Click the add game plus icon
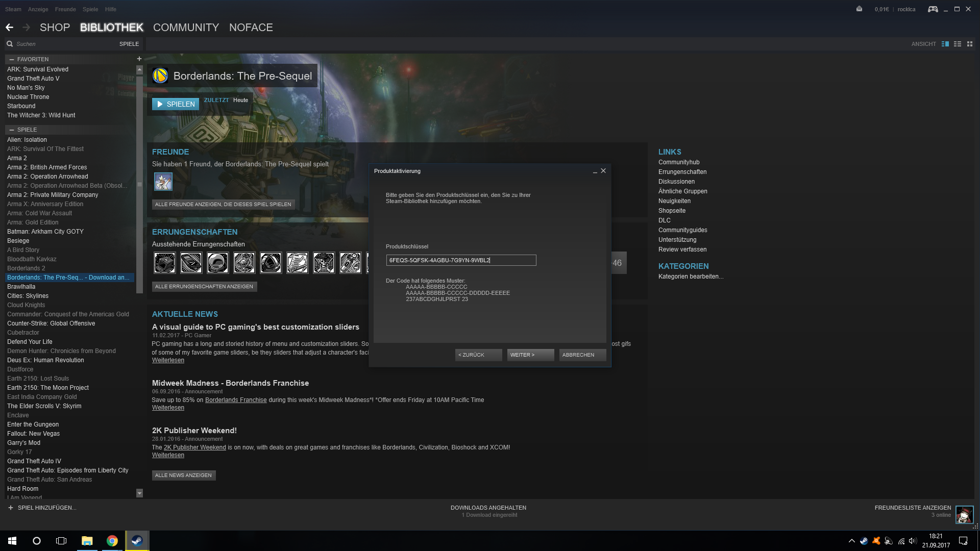This screenshot has height=551, width=980. 10,508
